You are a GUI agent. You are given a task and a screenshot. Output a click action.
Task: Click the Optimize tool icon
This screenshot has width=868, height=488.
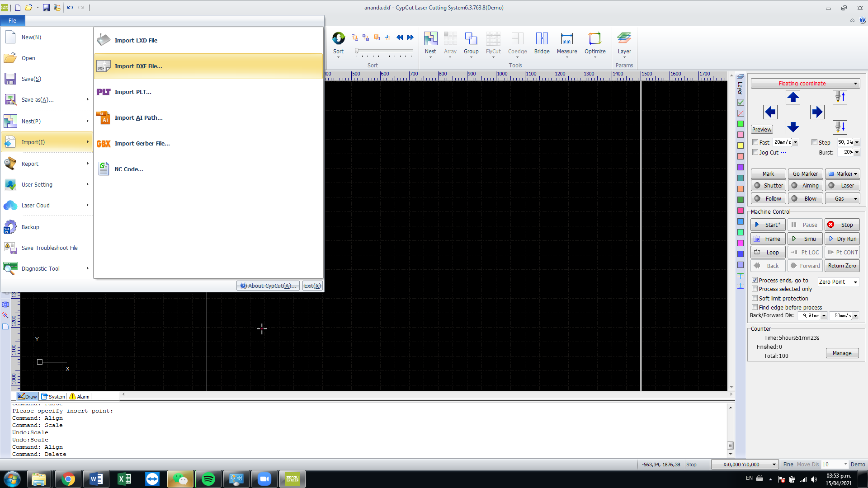(594, 39)
